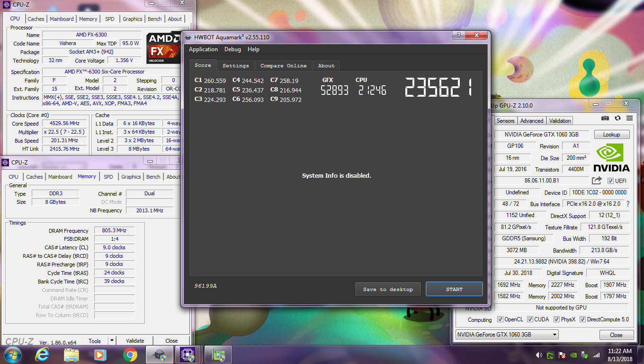The height and width of the screenshot is (364, 644).
Task: Click the GPU-Z Close button
Action: click(x=616, y=335)
